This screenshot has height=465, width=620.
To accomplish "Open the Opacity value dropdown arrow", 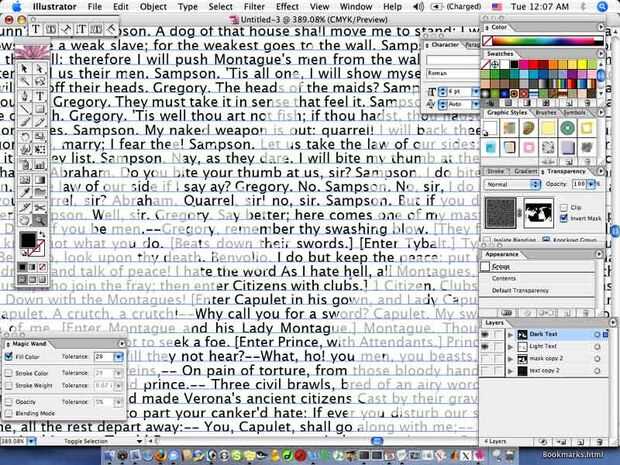I will coord(591,184).
